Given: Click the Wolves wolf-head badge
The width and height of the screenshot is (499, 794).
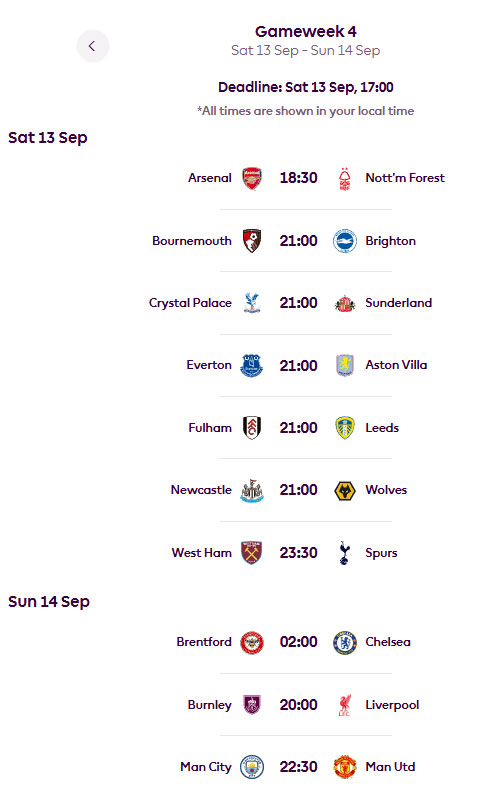Looking at the screenshot, I should 344,490.
